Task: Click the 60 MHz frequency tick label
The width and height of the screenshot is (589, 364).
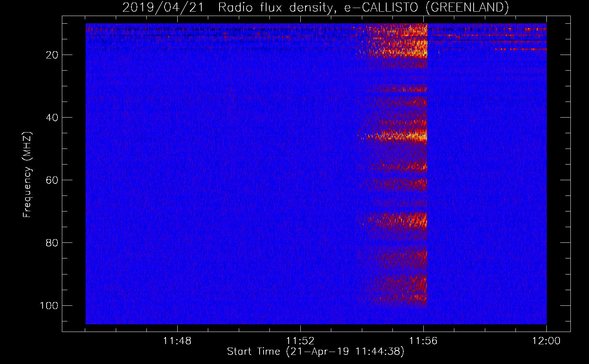Action: (x=52, y=180)
